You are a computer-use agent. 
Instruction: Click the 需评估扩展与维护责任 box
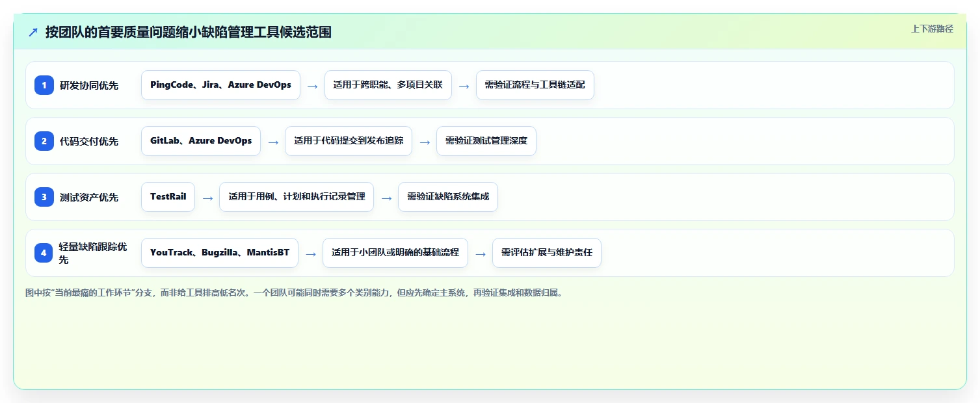[x=547, y=253]
